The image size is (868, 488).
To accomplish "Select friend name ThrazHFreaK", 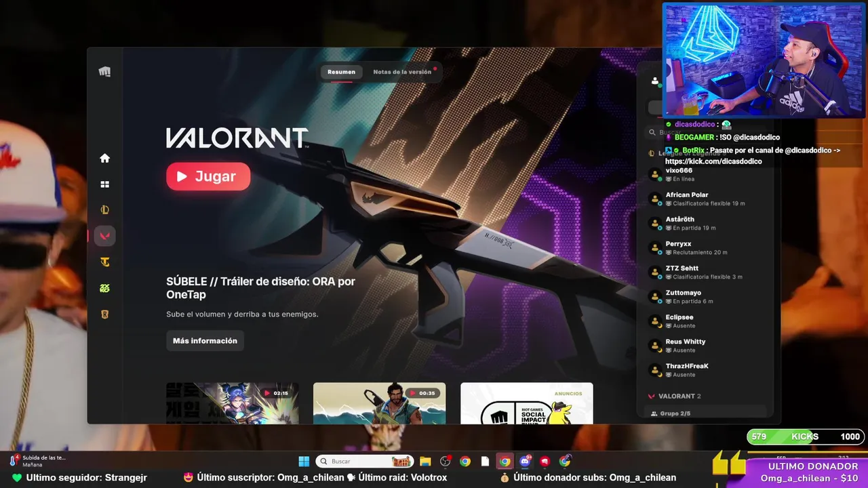I will tap(687, 365).
